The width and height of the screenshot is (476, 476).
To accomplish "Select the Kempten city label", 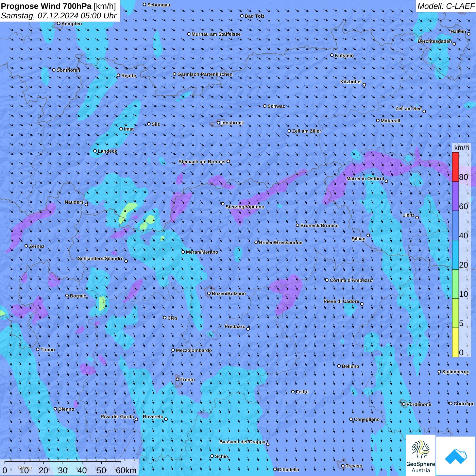I will coord(71,23).
